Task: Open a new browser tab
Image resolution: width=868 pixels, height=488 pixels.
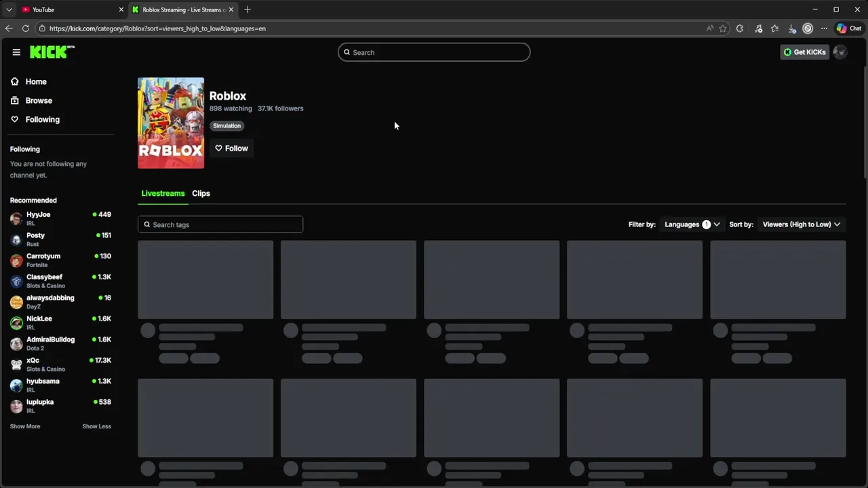Action: click(x=248, y=9)
